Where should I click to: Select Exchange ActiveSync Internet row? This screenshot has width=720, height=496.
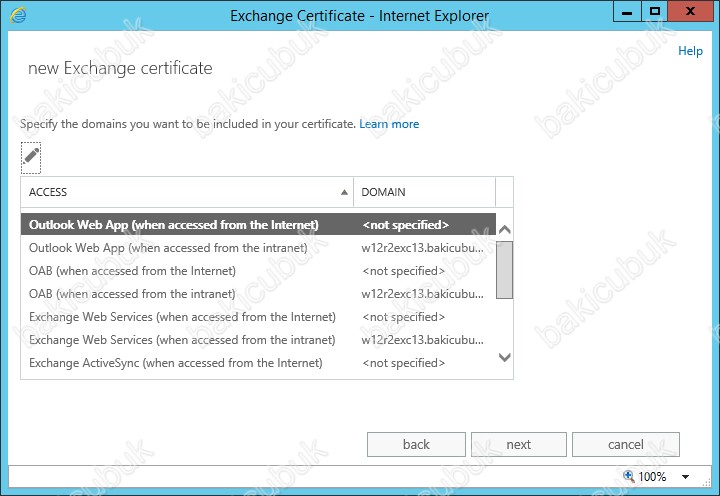point(258,363)
